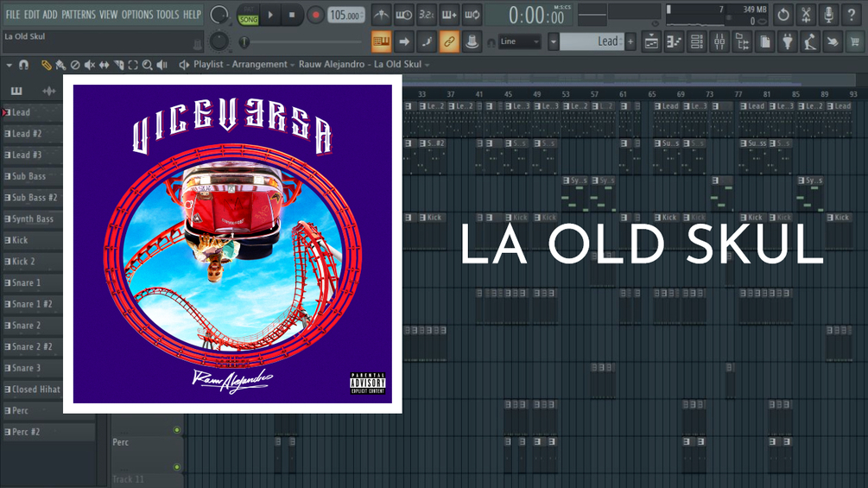Select the Closed Hihat pattern
The width and height of the screenshot is (868, 488).
33,390
